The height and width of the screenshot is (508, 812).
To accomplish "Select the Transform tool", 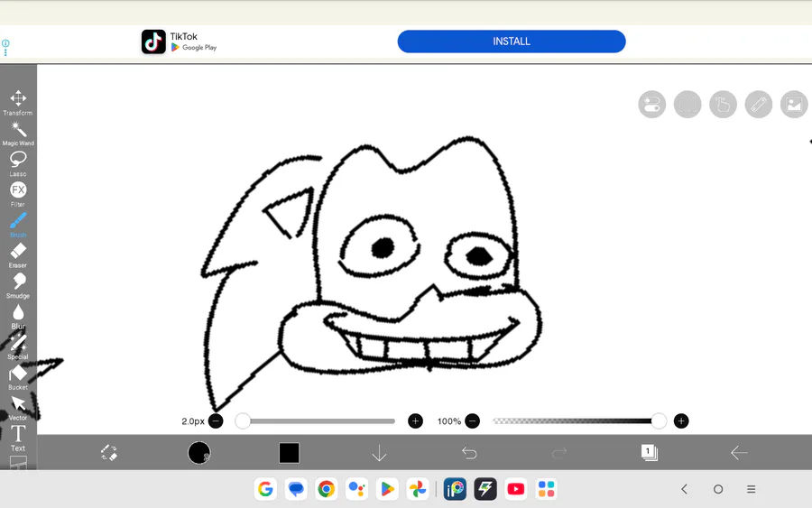I will [18, 103].
